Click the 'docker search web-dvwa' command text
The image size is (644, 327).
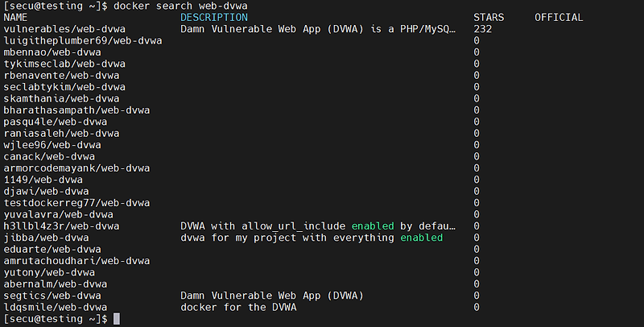(x=180, y=6)
